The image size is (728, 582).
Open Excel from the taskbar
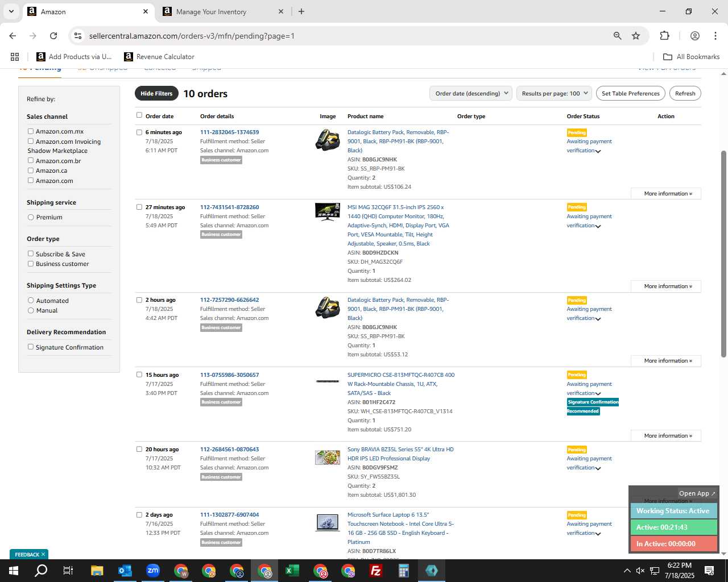(292, 571)
